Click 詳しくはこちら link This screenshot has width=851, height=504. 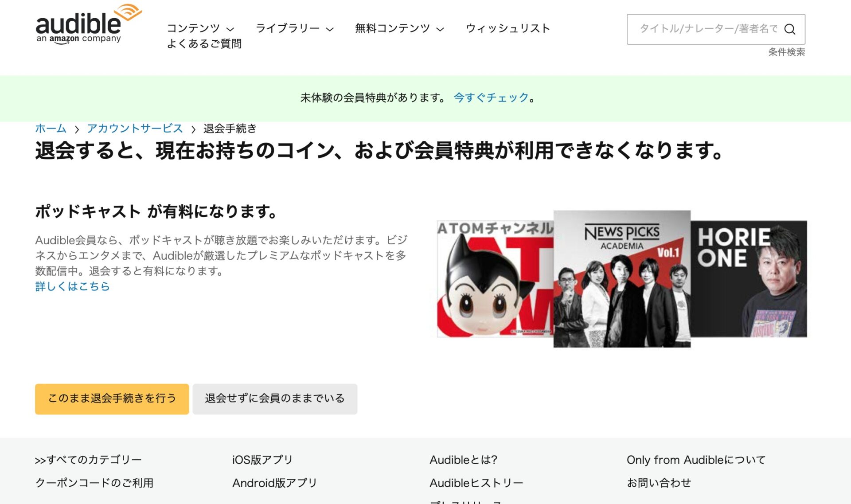(x=72, y=286)
